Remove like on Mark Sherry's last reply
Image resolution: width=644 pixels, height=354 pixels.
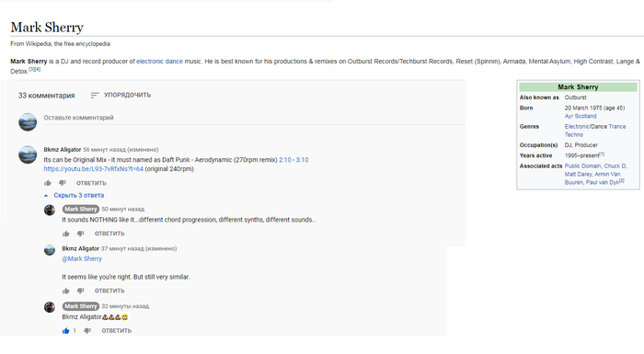[65, 331]
